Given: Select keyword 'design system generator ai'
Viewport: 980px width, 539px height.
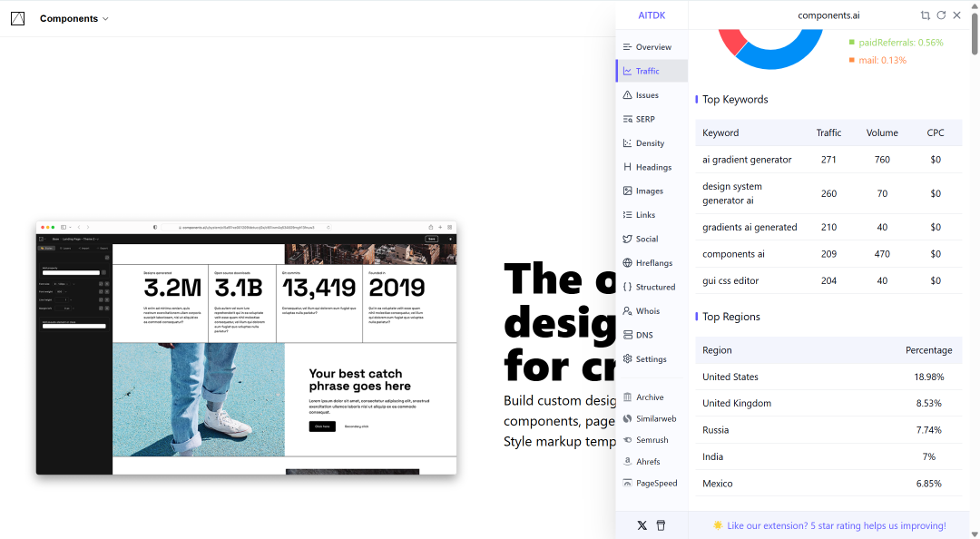Looking at the screenshot, I should point(732,193).
